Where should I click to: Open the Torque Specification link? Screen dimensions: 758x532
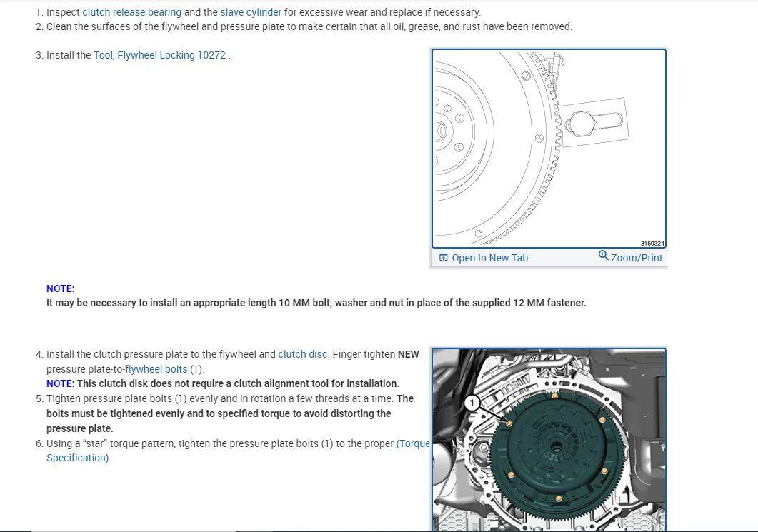point(238,451)
